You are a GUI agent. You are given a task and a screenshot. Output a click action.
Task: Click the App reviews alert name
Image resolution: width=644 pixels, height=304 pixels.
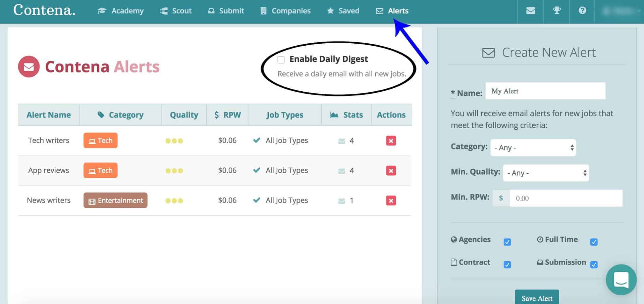(x=49, y=170)
